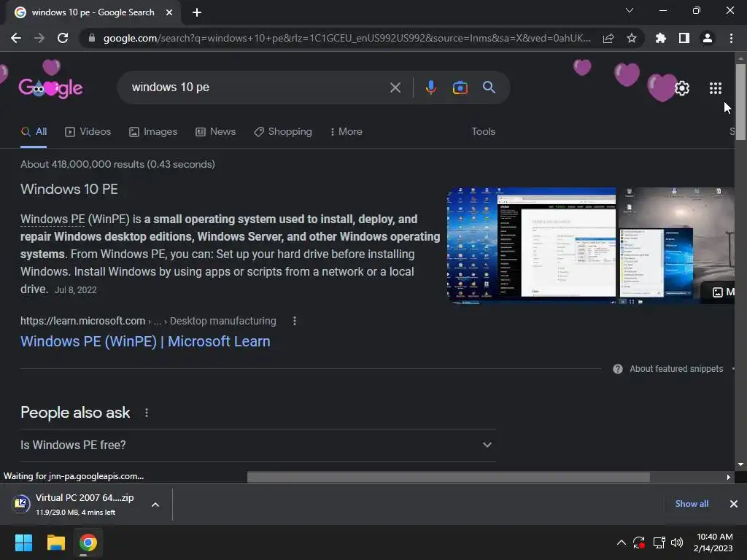Clear the search box text
Screen dimensions: 747x560
tap(395, 87)
